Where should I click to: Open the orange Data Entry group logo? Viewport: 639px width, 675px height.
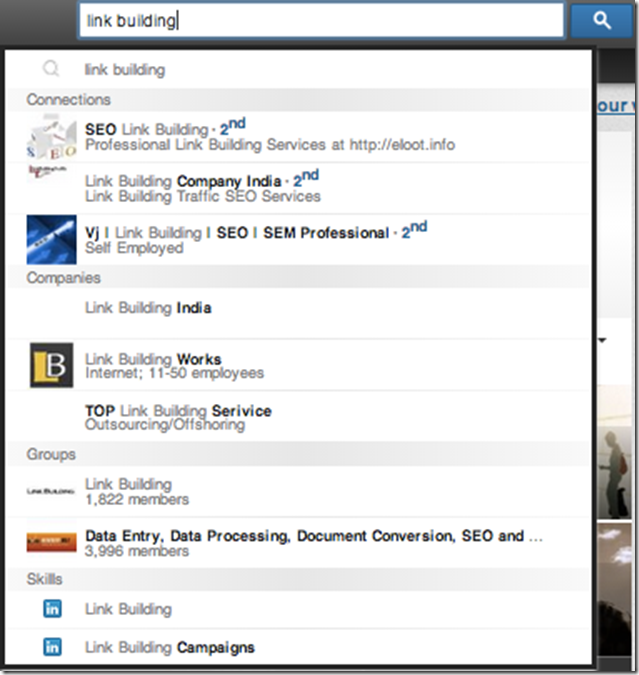(x=51, y=542)
